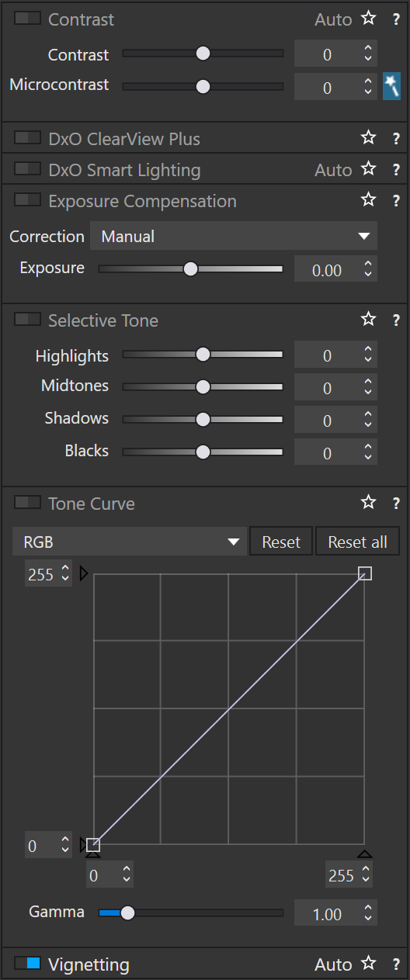The image size is (410, 980).
Task: Click the Reset all button
Action: click(358, 542)
